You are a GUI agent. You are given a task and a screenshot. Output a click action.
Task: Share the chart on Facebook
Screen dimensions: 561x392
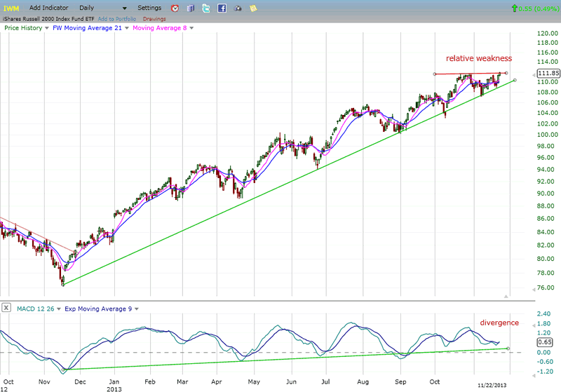pyautogui.click(x=222, y=8)
